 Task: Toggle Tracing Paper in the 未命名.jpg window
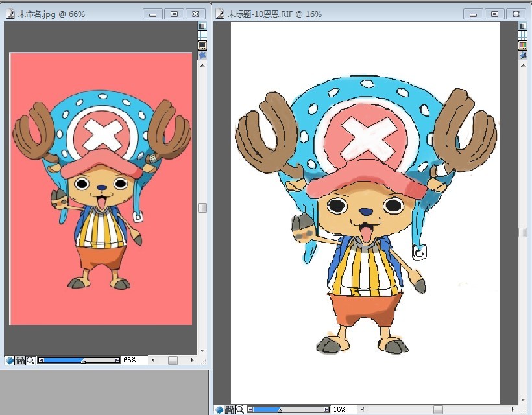click(202, 26)
